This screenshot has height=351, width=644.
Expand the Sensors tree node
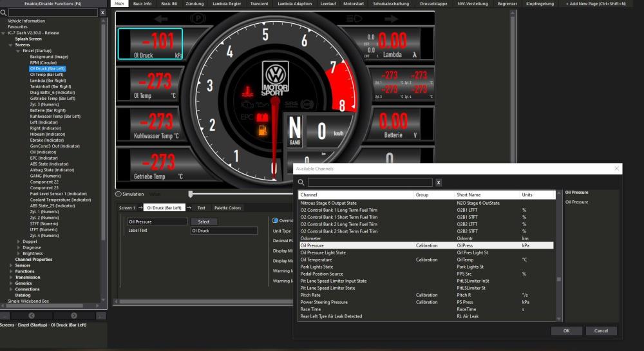(11, 265)
